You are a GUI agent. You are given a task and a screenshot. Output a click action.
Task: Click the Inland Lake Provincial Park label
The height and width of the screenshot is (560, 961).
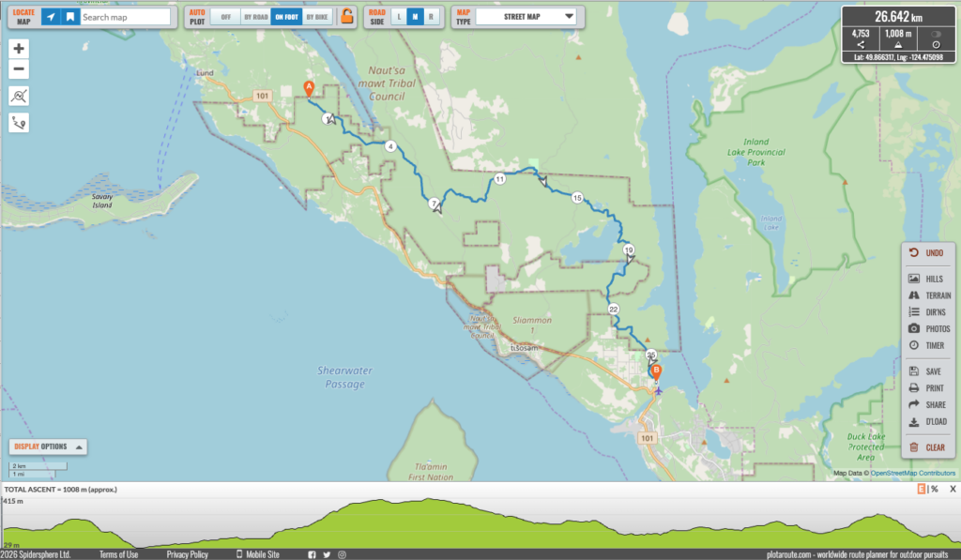click(x=755, y=152)
